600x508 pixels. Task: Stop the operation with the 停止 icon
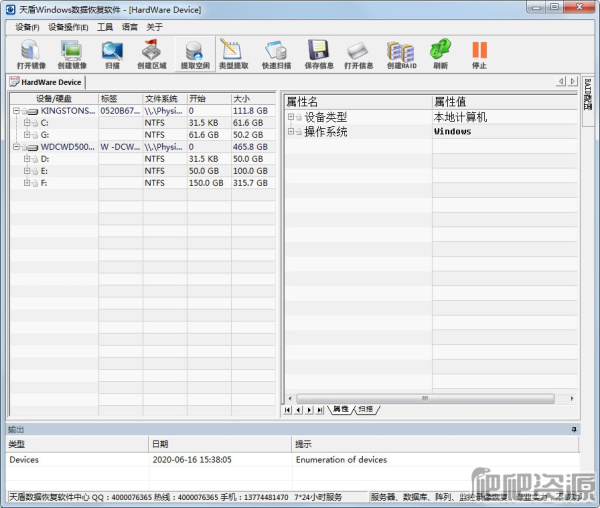[x=479, y=54]
